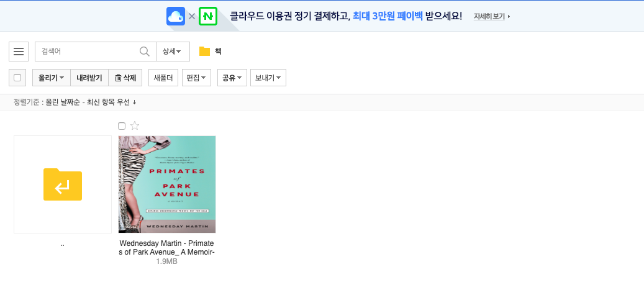The image size is (644, 308).
Task: Open the 올리기 upload dropdown
Action: click(x=52, y=78)
